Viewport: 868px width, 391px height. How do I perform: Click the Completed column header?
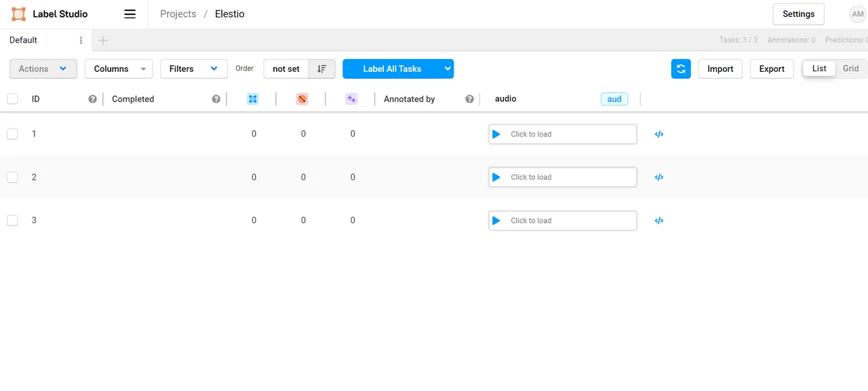133,99
